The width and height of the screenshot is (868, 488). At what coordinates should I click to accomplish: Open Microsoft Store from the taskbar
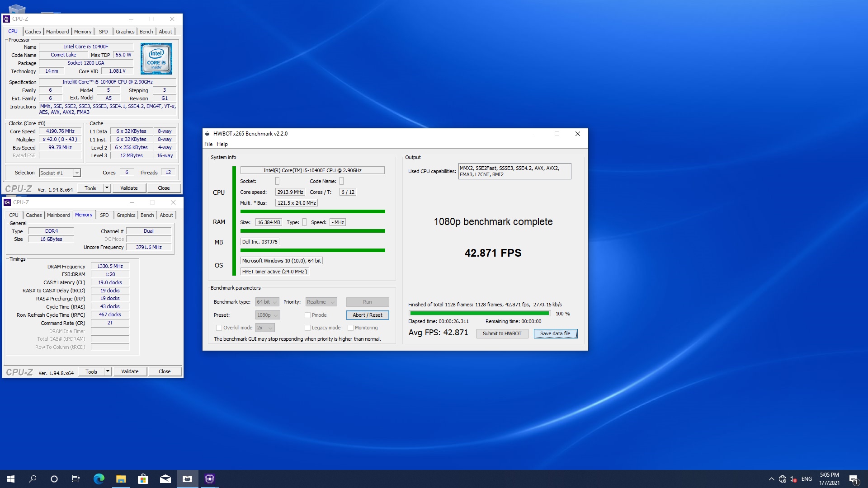click(x=143, y=479)
